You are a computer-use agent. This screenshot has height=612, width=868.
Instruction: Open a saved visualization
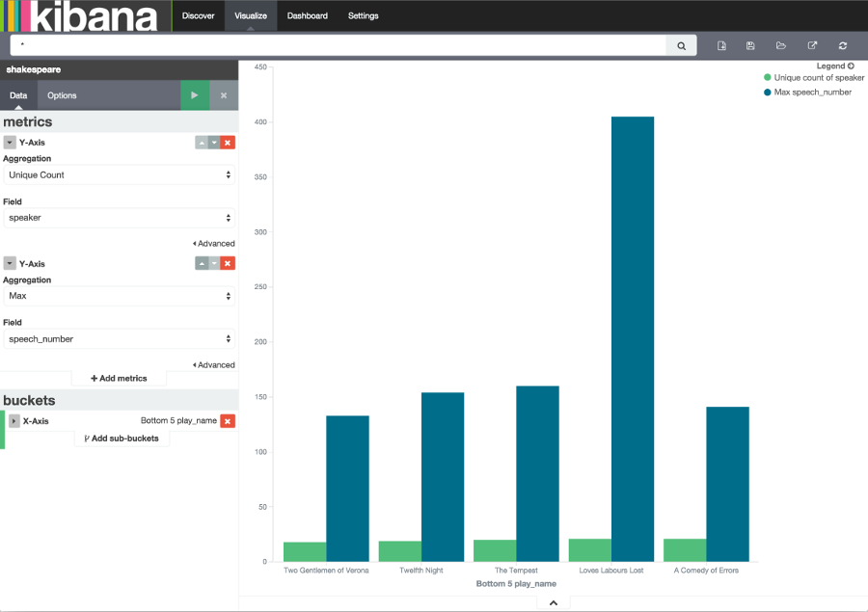[x=780, y=44]
